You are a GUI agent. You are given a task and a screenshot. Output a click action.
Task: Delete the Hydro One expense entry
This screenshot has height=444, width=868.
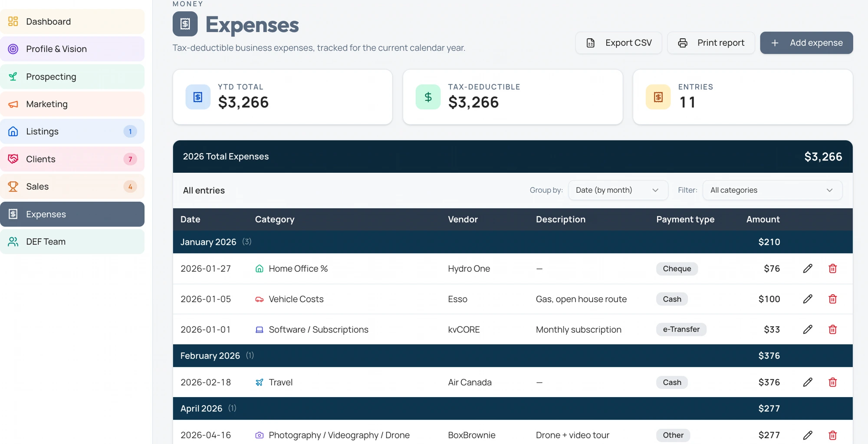[x=832, y=269]
